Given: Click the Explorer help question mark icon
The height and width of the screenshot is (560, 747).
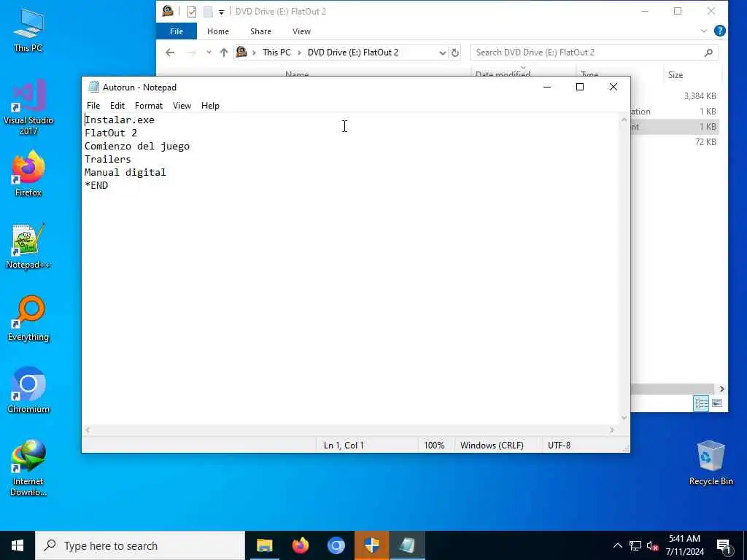Looking at the screenshot, I should [720, 31].
